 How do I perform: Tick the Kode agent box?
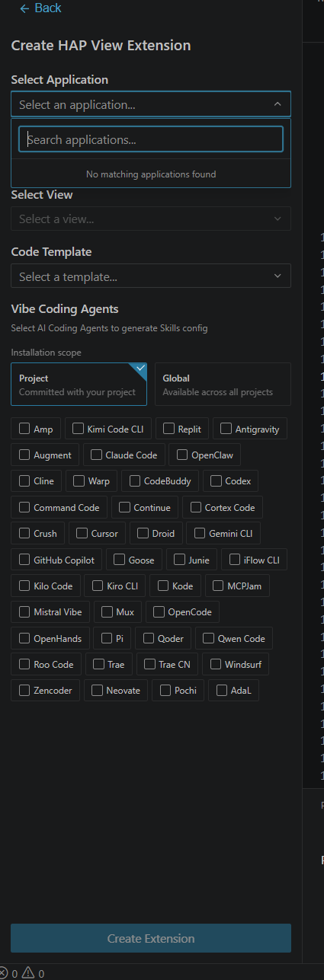click(x=163, y=586)
